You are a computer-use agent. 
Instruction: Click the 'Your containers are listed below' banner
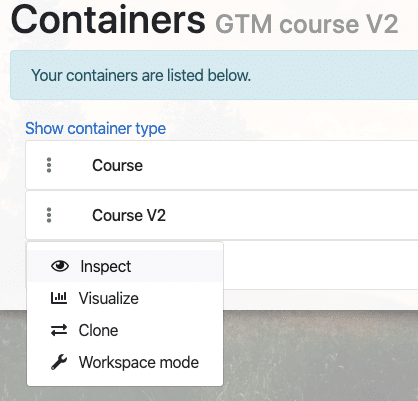214,75
